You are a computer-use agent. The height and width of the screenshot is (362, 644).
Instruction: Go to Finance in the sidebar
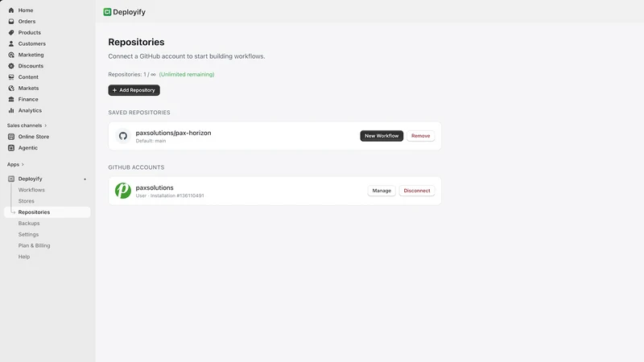(28, 99)
